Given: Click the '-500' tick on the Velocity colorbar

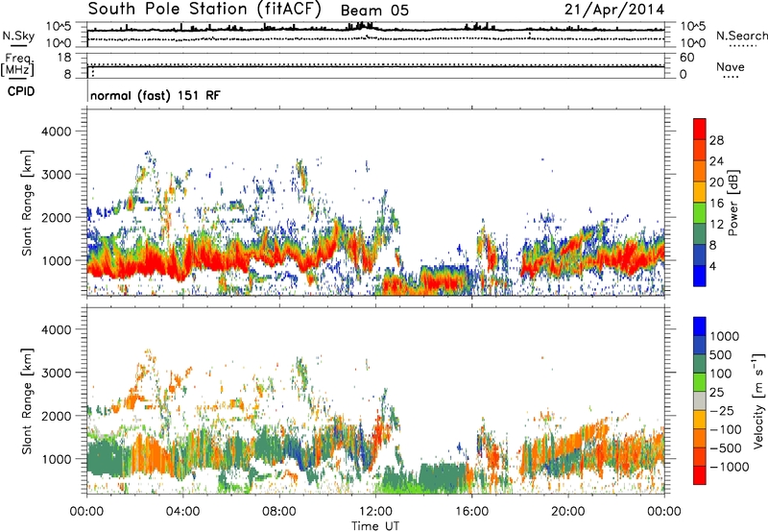Looking at the screenshot, I should pos(726,448).
